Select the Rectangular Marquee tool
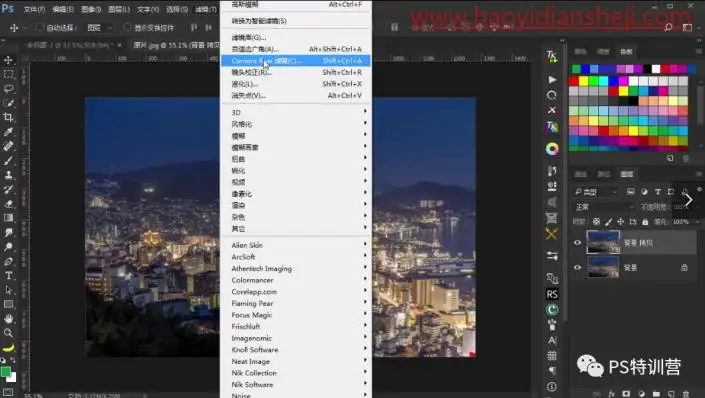 8,74
